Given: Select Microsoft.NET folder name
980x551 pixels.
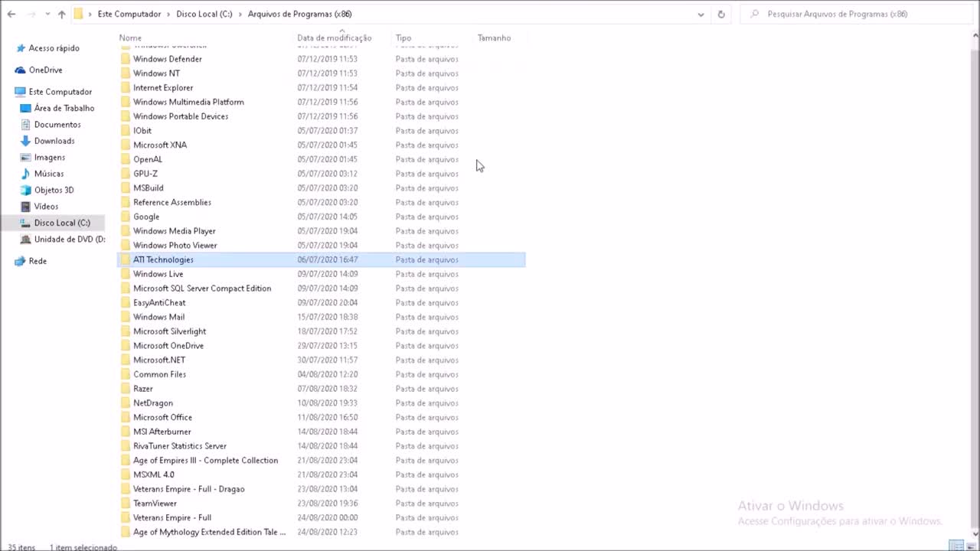Looking at the screenshot, I should [x=159, y=360].
